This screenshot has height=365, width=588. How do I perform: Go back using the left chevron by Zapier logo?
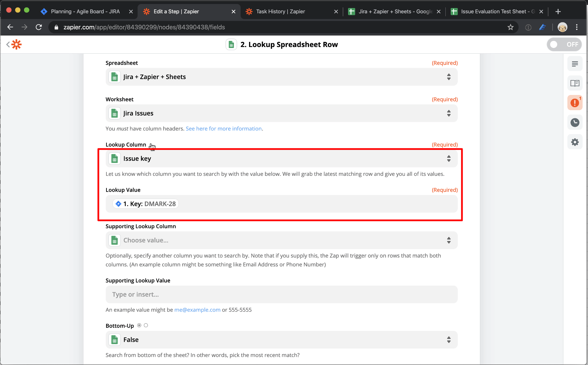click(8, 44)
